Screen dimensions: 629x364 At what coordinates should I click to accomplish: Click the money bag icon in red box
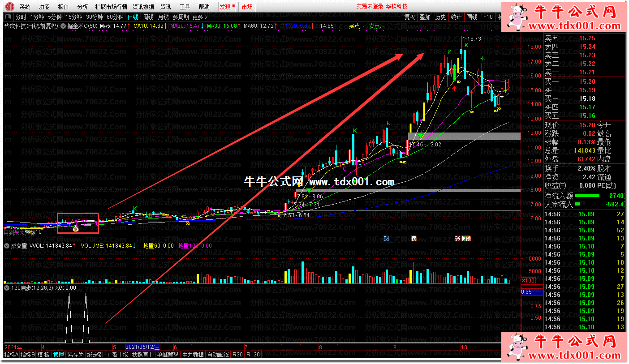76,229
